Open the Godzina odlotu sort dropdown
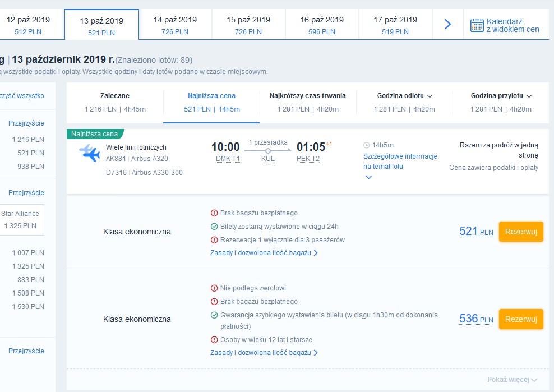554x392 pixels. (x=404, y=103)
